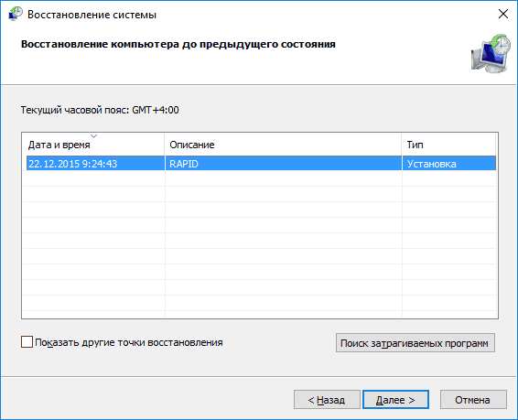This screenshot has width=518, height=420.
Task: Click the sort arrow above 'Дата и время'
Action: 94,135
